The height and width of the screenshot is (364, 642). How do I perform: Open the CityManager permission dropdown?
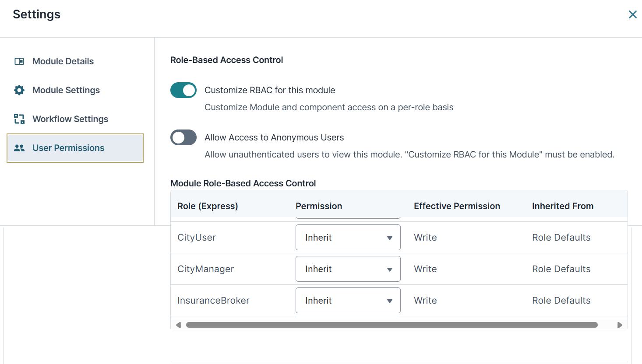(348, 269)
